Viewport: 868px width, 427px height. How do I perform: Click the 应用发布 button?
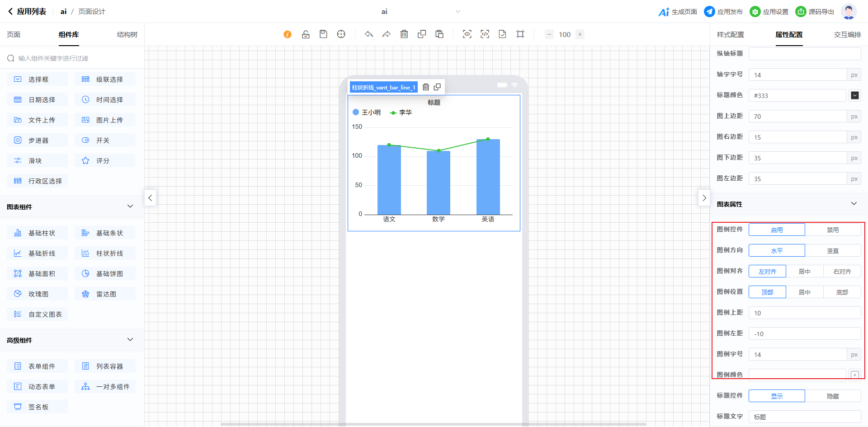click(723, 12)
